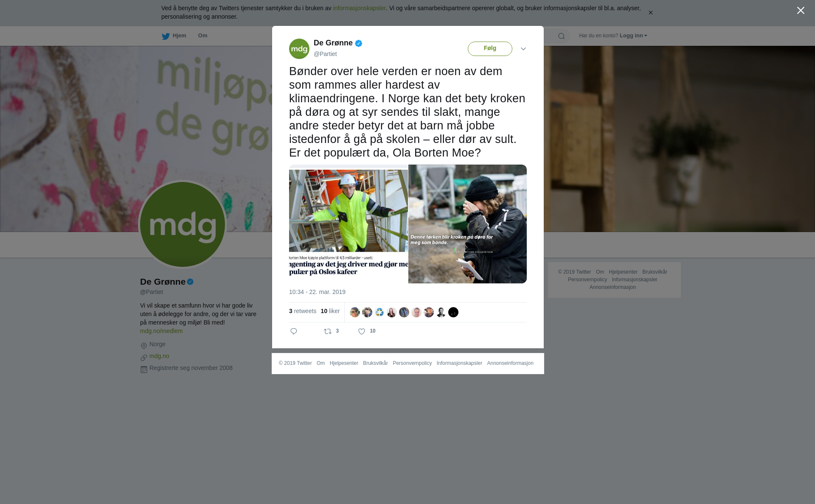Close the tweet overlay dialog
Viewport: 815px width, 504px height.
pyautogui.click(x=801, y=10)
